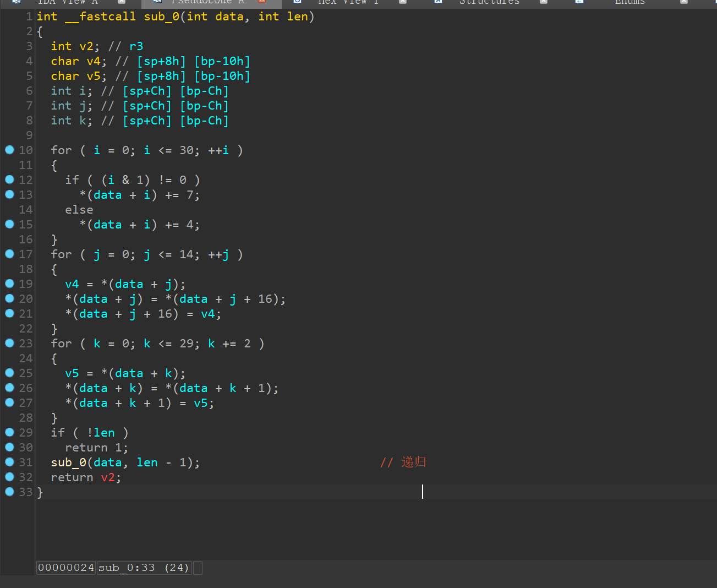
Task: Go to the Enums tab
Action: (630, 2)
